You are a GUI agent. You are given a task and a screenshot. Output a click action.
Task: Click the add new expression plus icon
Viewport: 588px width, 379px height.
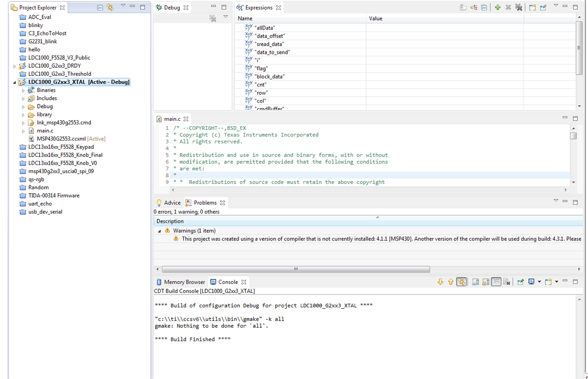click(497, 7)
